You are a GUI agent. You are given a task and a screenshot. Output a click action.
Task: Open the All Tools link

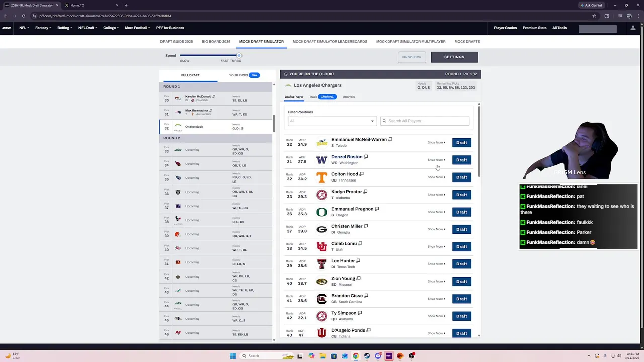pos(559,28)
